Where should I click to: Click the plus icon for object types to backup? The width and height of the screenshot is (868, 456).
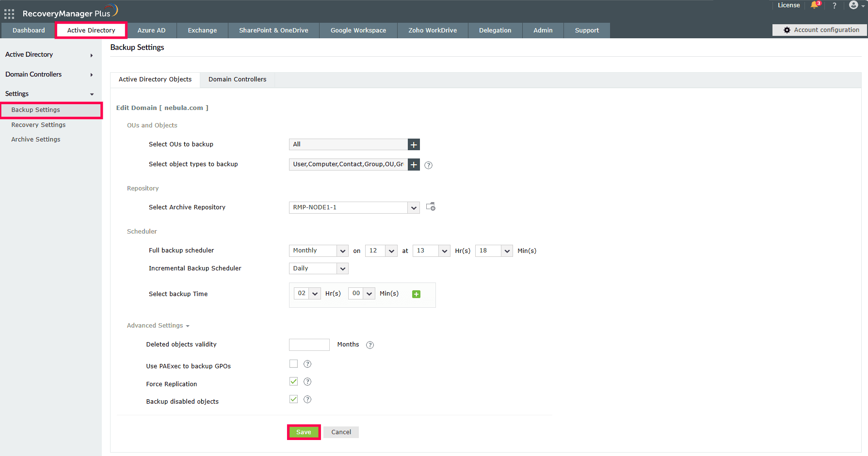click(414, 165)
